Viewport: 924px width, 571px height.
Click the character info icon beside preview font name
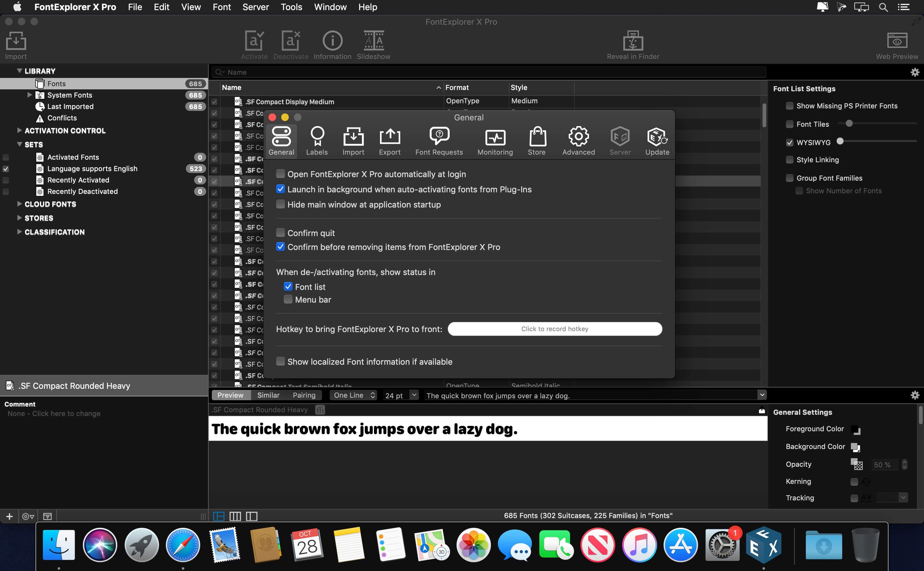pyautogui.click(x=320, y=410)
